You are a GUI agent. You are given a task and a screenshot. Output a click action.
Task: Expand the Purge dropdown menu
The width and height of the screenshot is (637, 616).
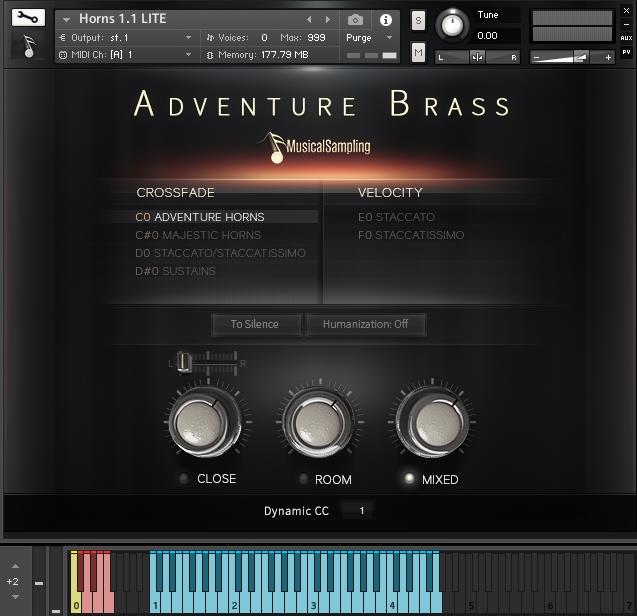click(370, 37)
